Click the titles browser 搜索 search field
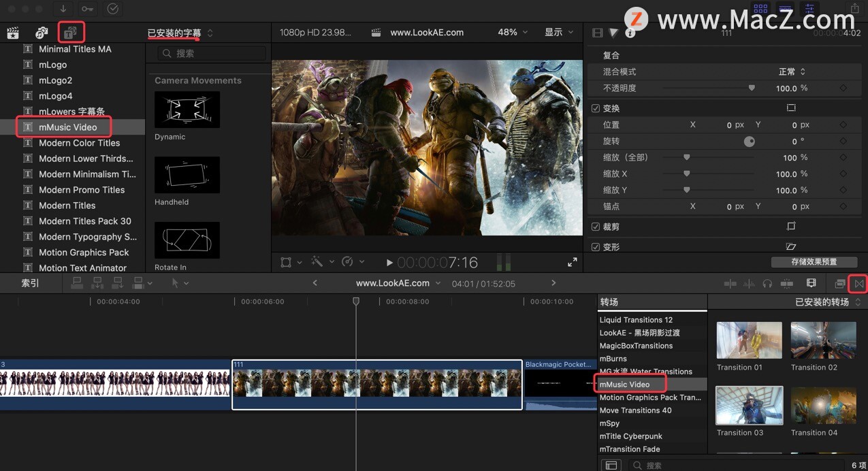Viewport: 868px width, 471px height. 211,53
